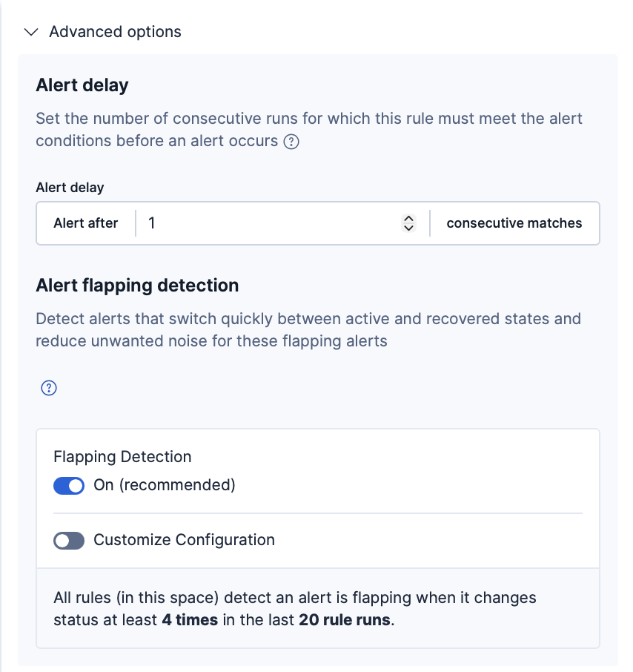
Task: Expand Advanced options using its disclosure arrow
Action: (x=30, y=32)
